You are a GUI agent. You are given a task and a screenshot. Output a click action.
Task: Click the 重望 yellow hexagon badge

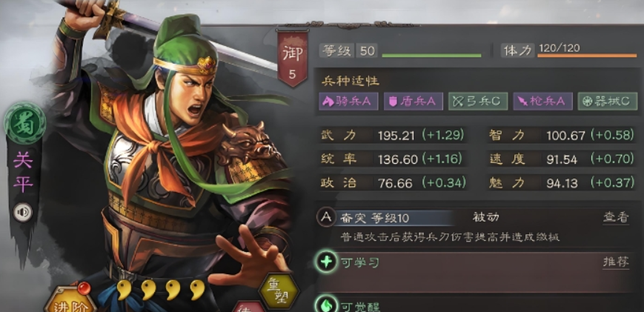click(x=278, y=291)
